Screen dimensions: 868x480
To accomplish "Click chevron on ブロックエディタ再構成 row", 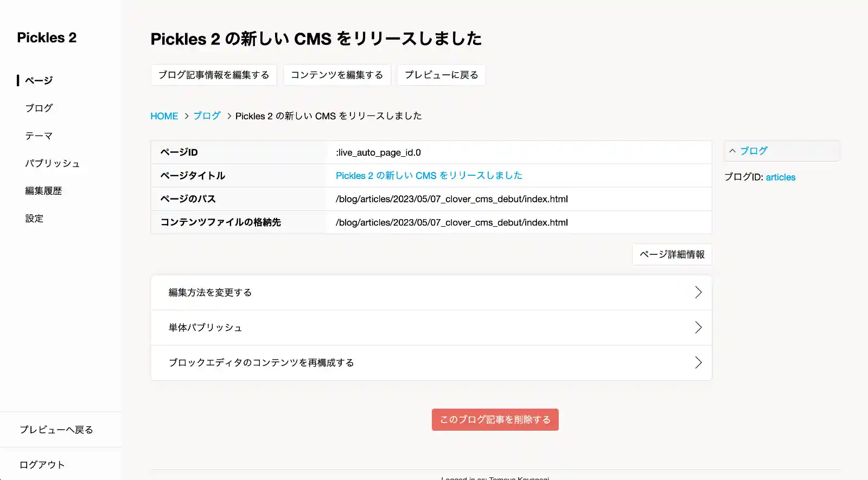I will 698,362.
